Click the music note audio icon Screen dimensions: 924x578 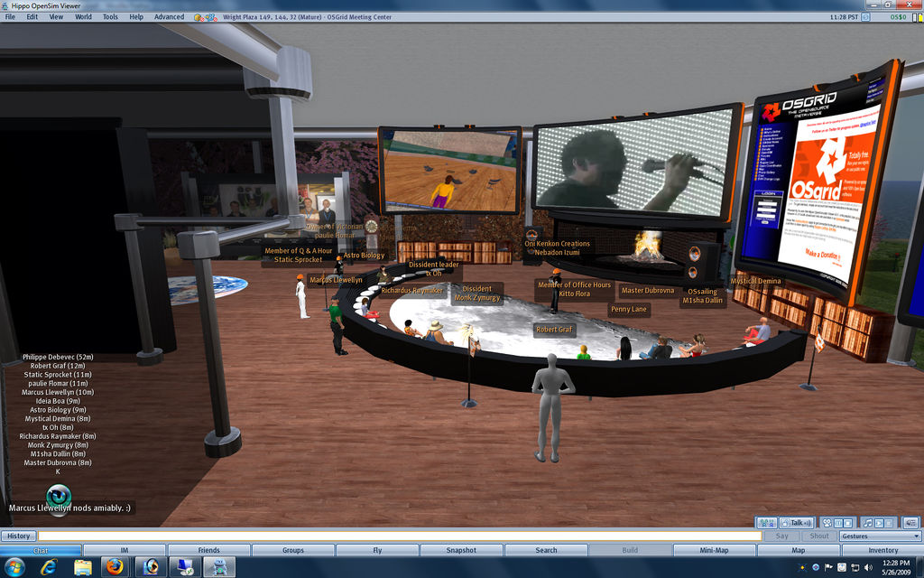(x=868, y=523)
